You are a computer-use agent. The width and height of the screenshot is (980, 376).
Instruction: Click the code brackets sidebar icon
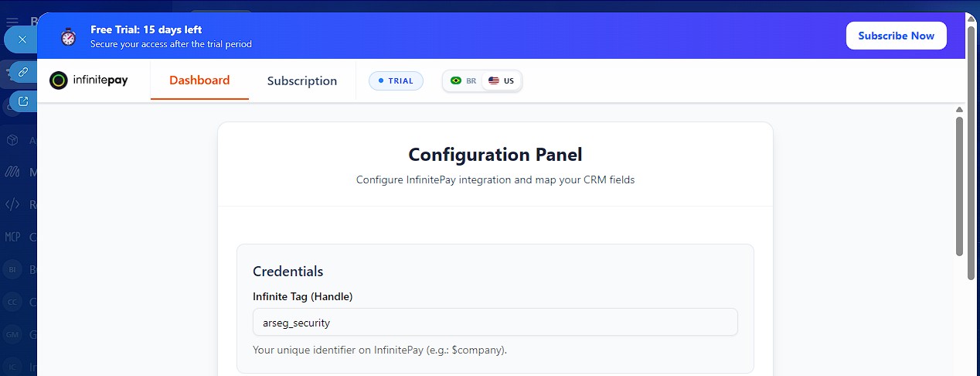[x=12, y=205]
